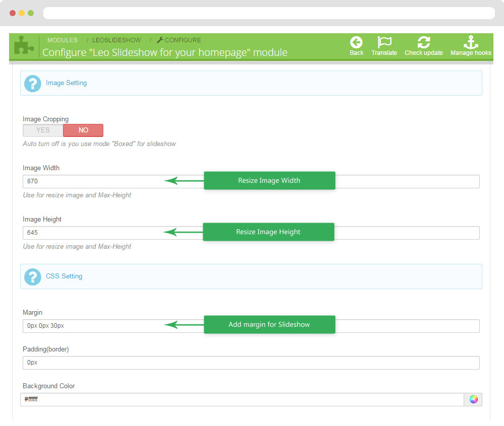Switch Image Cropping to YES
The image size is (504, 426).
(43, 130)
